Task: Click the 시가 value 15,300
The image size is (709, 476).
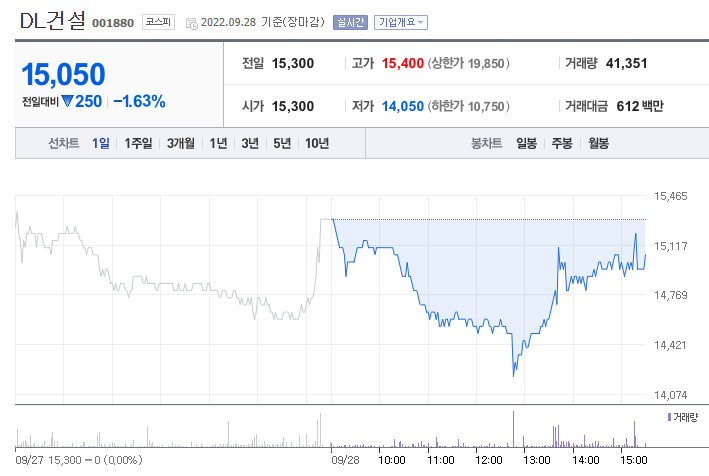Action: (x=293, y=106)
